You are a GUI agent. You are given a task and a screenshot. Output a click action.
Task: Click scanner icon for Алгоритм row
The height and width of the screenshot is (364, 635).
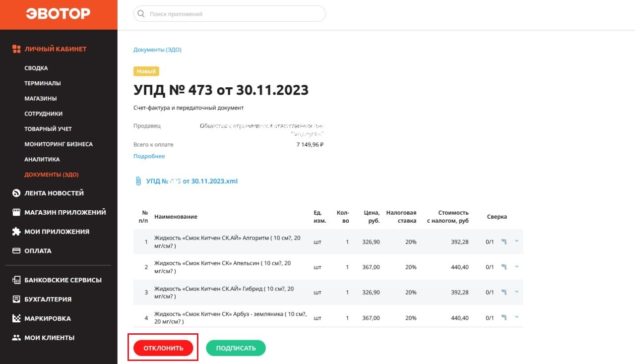coord(504,242)
